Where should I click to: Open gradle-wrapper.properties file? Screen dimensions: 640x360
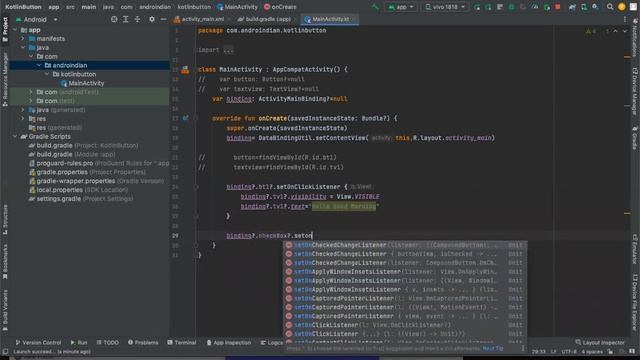pyautogui.click(x=96, y=181)
